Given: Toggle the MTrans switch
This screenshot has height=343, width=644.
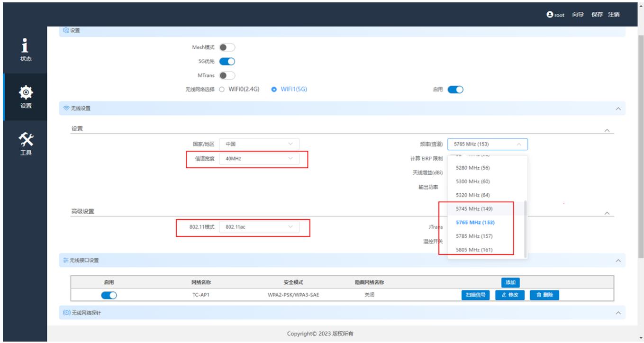Looking at the screenshot, I should (228, 75).
